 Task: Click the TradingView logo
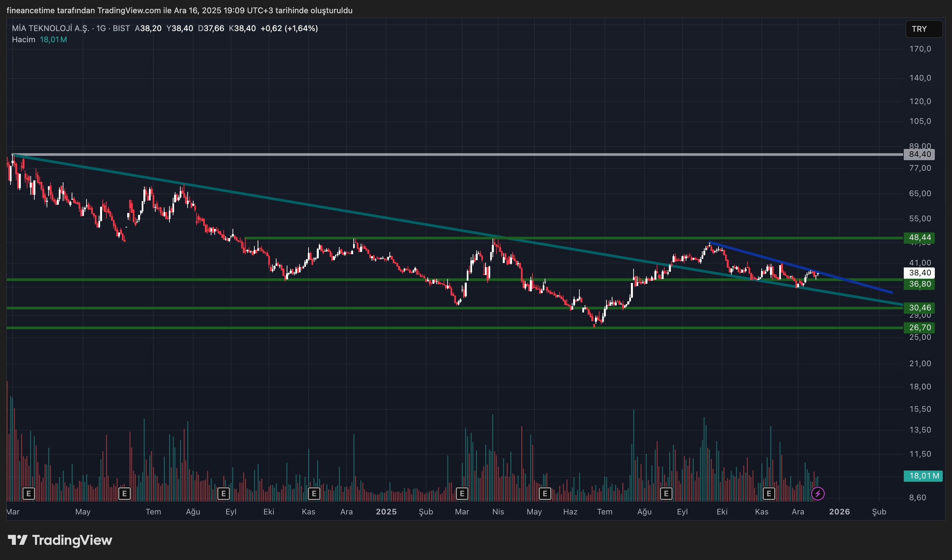[x=60, y=541]
